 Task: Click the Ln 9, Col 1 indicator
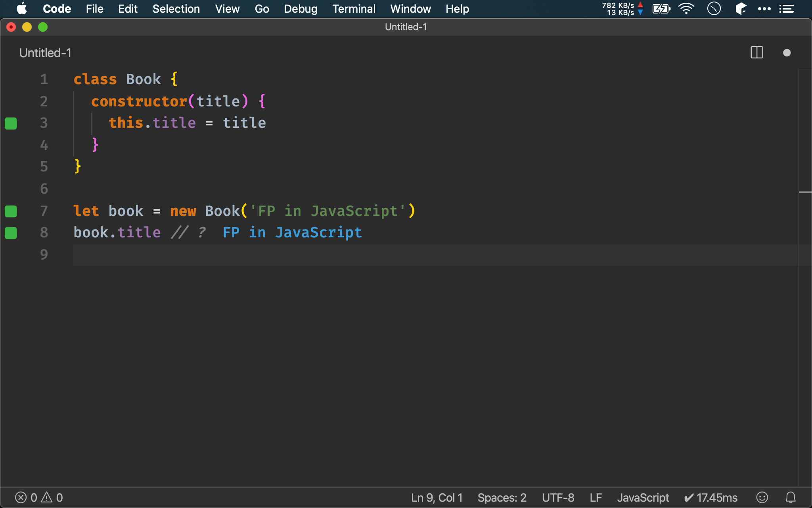click(x=437, y=497)
